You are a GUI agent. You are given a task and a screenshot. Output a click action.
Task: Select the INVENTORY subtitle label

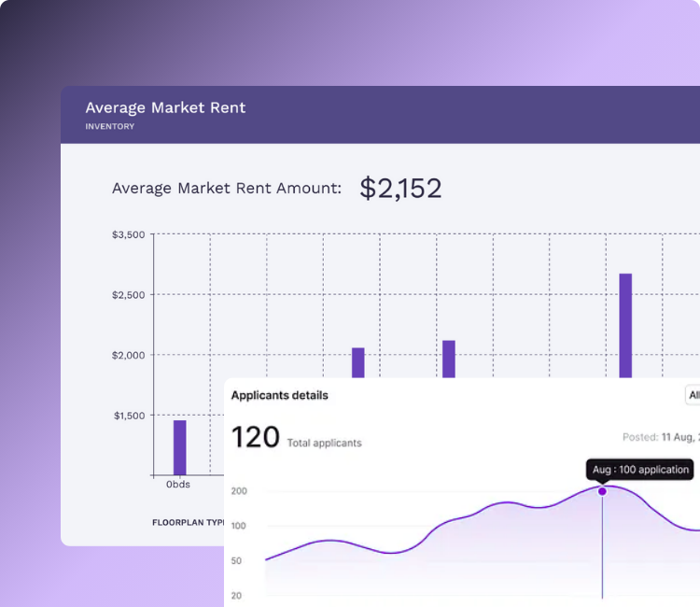[x=109, y=127]
